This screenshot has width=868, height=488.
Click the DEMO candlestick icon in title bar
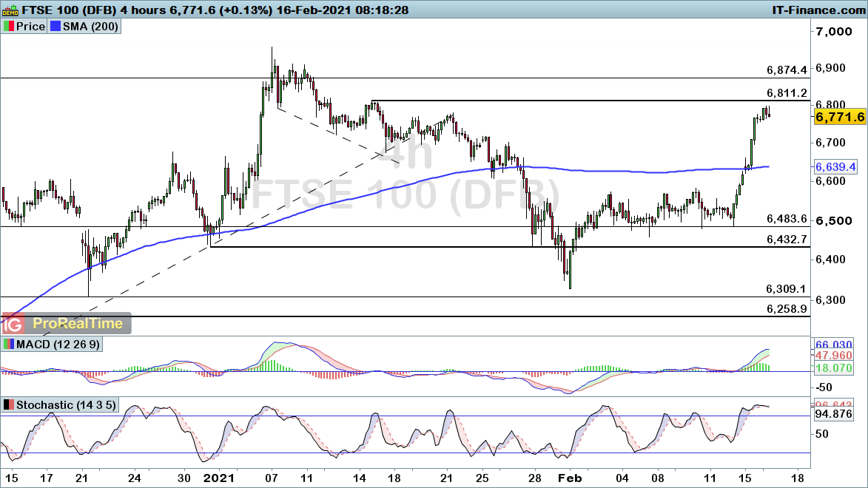[9, 10]
